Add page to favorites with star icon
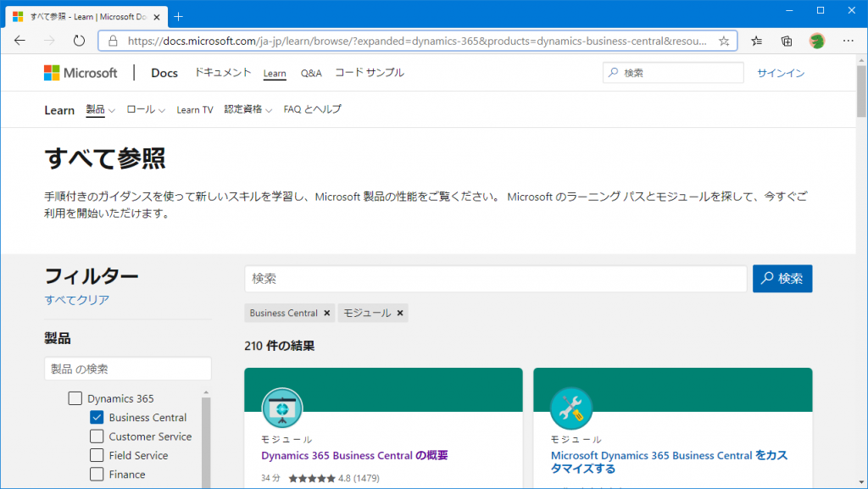This screenshot has width=868, height=489. pyautogui.click(x=724, y=41)
